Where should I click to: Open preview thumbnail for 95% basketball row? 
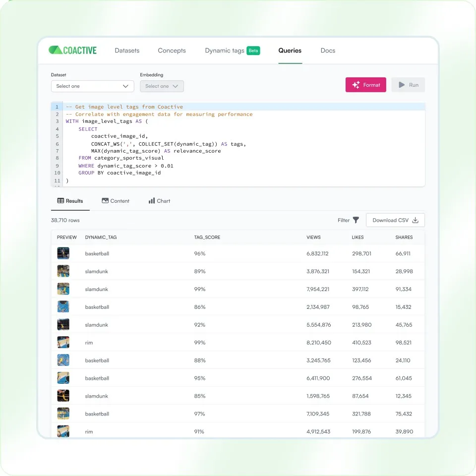tap(63, 378)
